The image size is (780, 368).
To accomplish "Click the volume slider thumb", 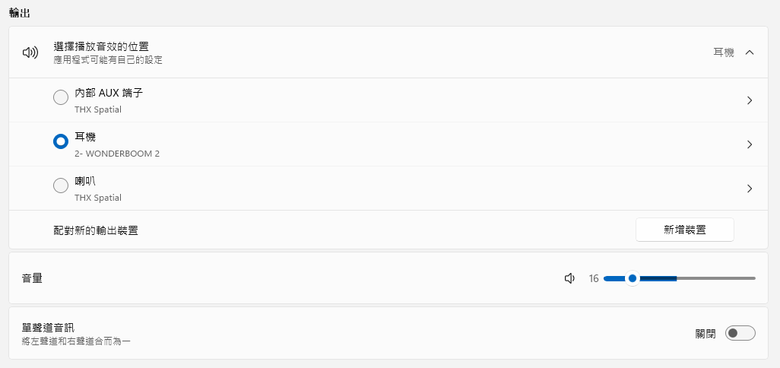I will tap(632, 278).
